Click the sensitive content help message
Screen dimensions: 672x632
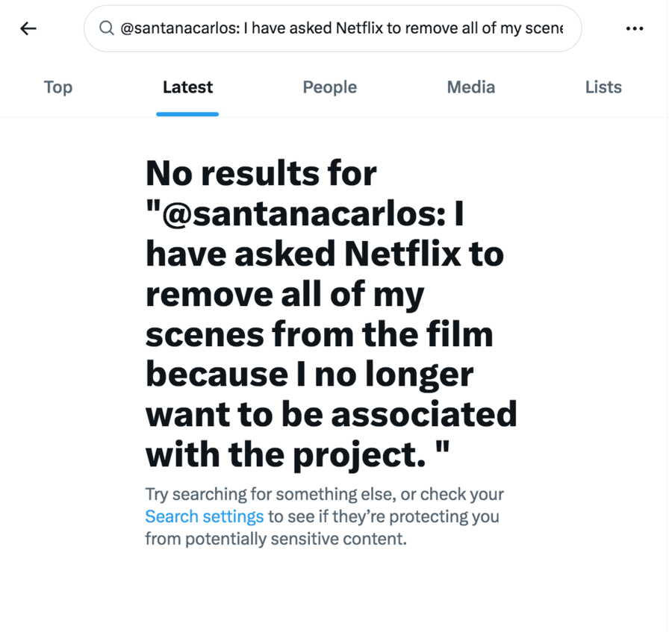click(324, 516)
